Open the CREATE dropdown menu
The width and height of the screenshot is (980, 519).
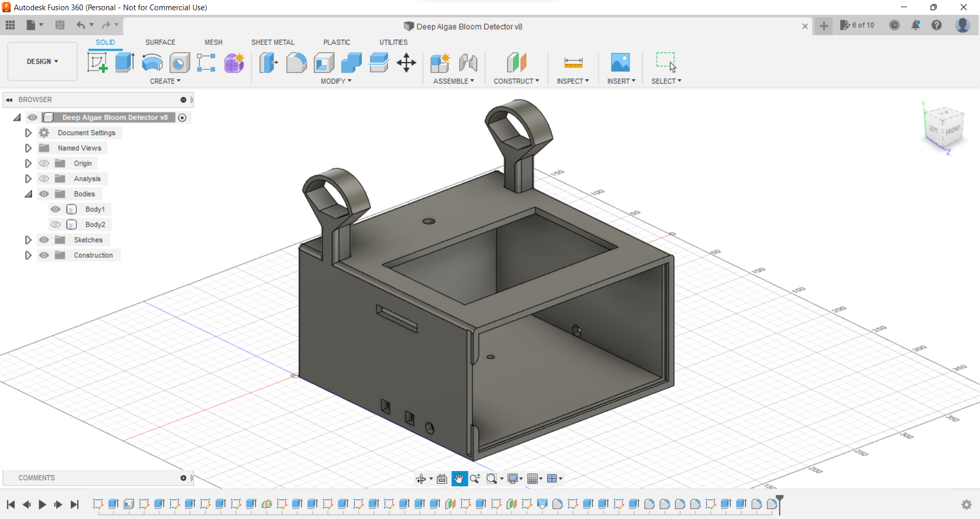pos(165,81)
